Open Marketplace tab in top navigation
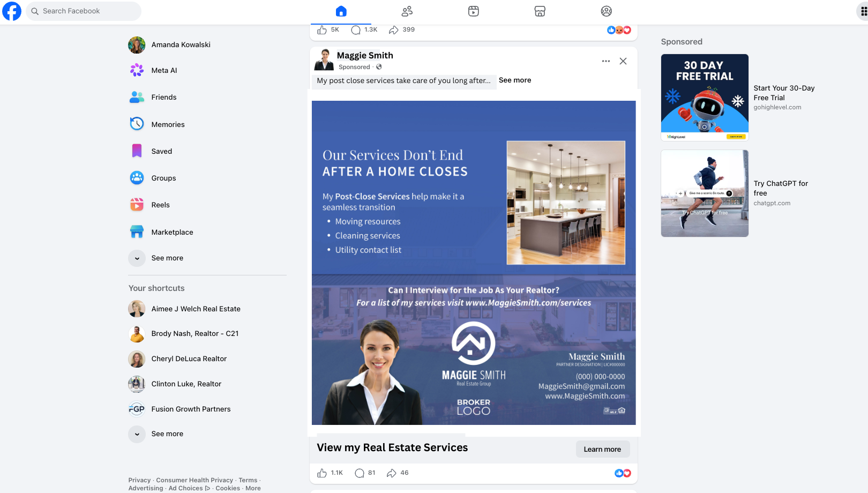Viewport: 868px width, 493px height. 540,11
